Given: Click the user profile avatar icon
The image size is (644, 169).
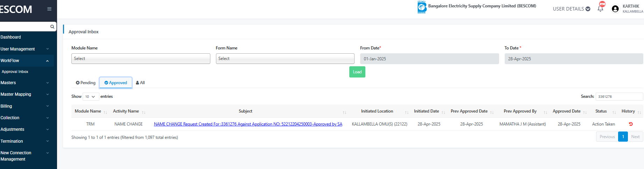Looking at the screenshot, I should tap(615, 9).
